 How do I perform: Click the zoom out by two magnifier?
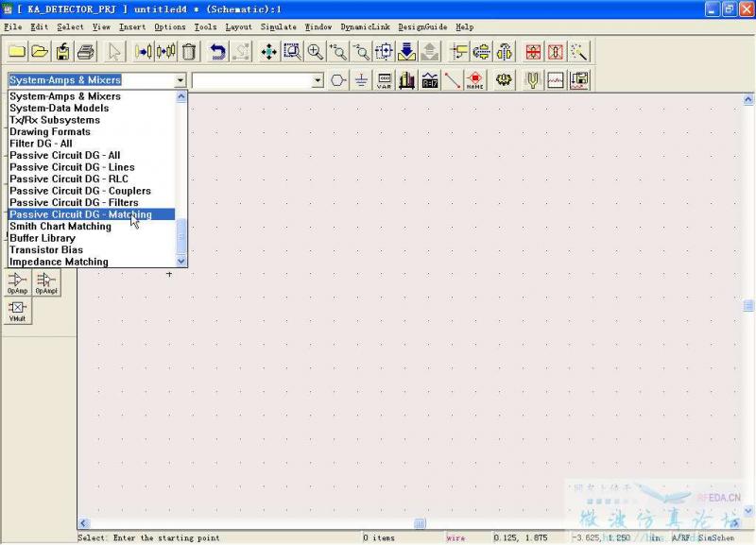click(x=361, y=52)
